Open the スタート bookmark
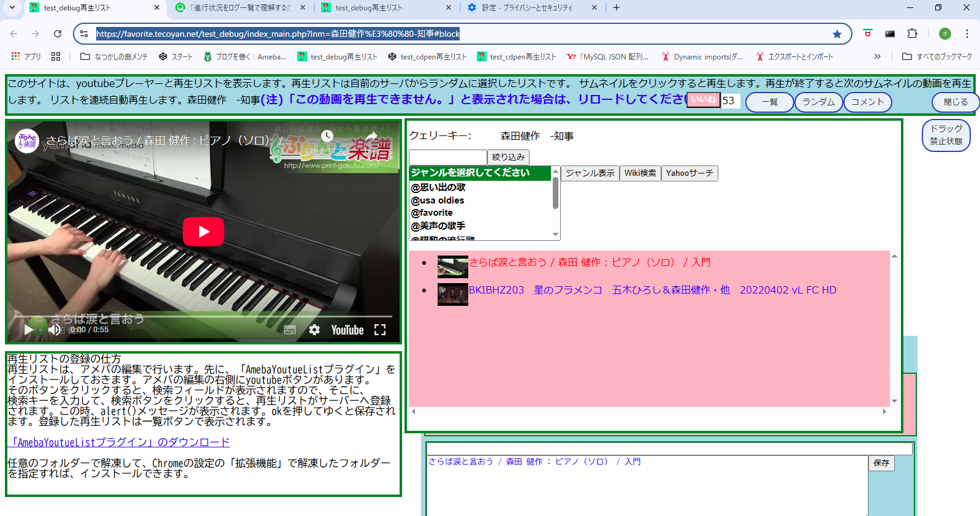980x516 pixels. [176, 56]
